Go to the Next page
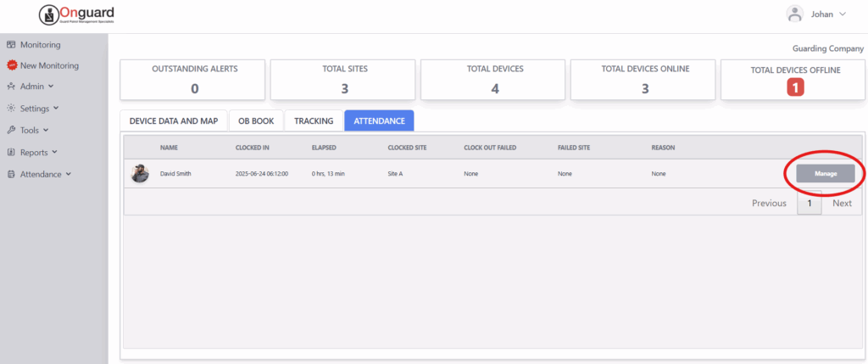 (842, 204)
